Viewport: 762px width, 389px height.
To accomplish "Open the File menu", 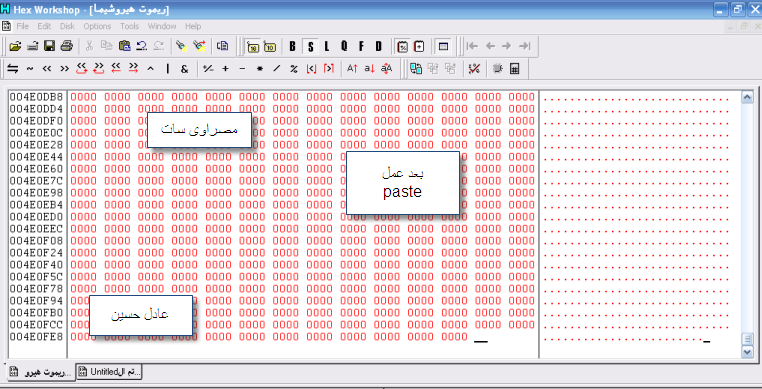I will click(22, 26).
